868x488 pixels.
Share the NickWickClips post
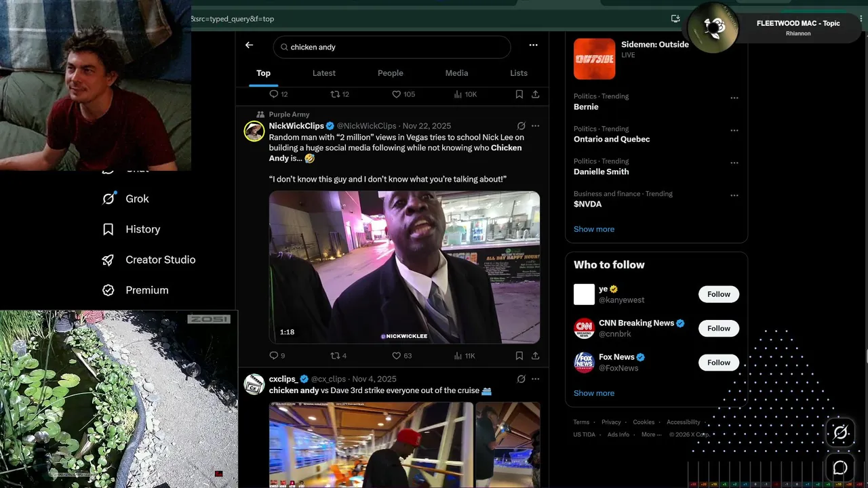(535, 356)
